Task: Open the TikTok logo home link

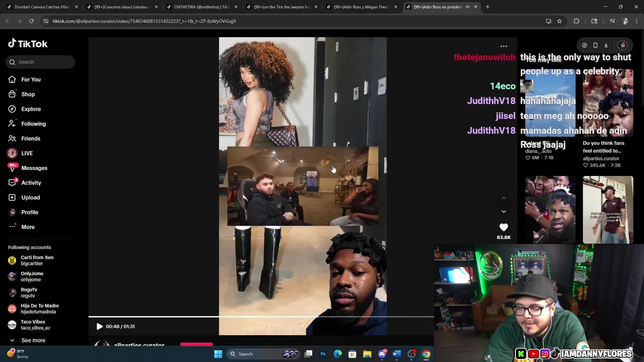Action: coord(28,44)
